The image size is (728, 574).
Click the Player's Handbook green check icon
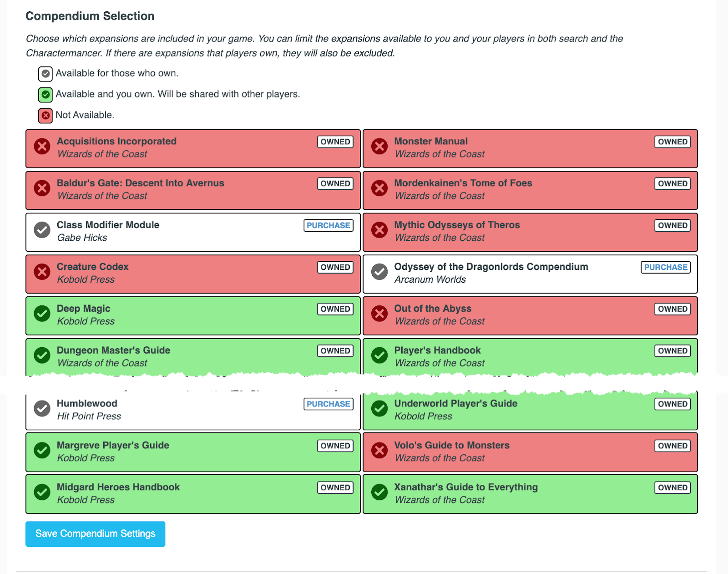click(x=379, y=356)
